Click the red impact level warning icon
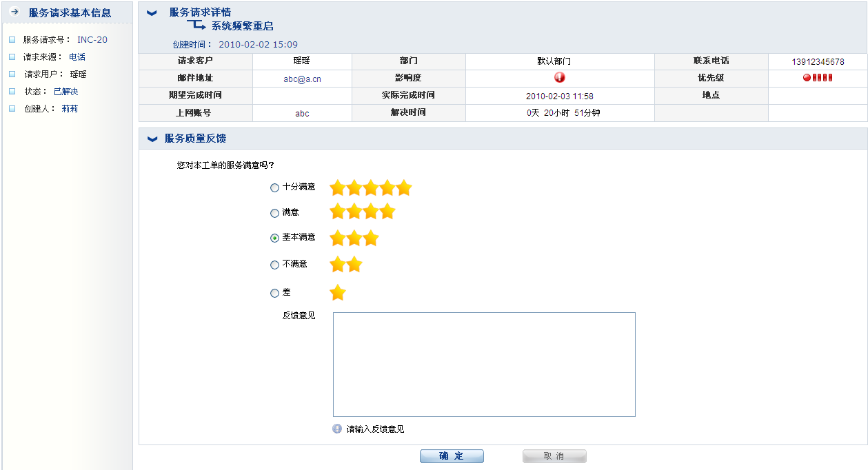868x470 pixels. pos(560,77)
